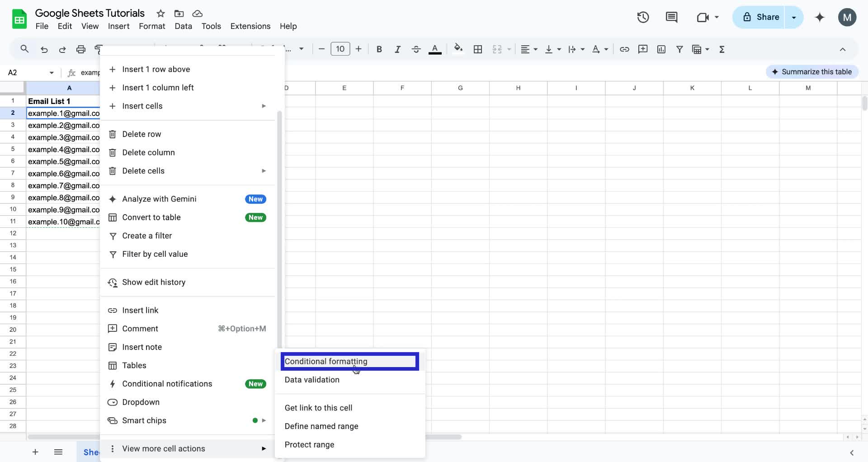Select Conditional formatting from the submenu
Image resolution: width=868 pixels, height=462 pixels.
pyautogui.click(x=349, y=361)
